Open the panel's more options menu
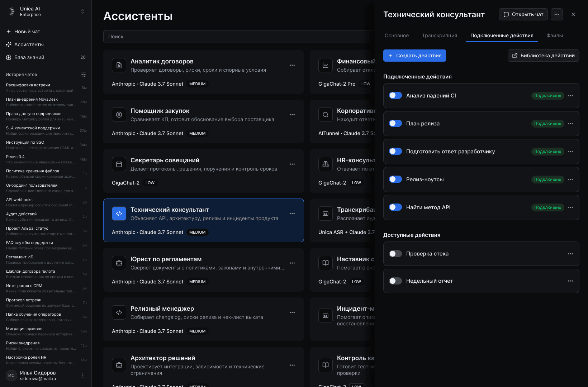The image size is (588, 387). pos(557,14)
